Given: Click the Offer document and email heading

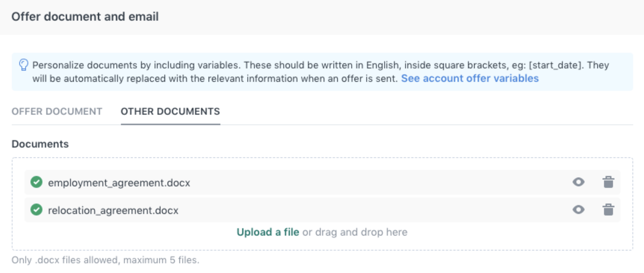Looking at the screenshot, I should (x=85, y=17).
